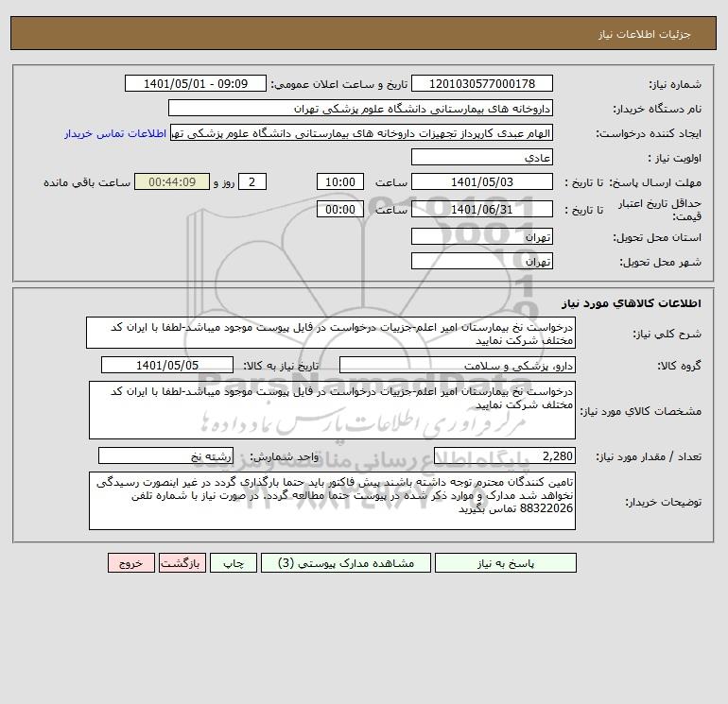The width and height of the screenshot is (728, 704).
Task: Click price validity date 1401/06/31
Action: [482, 209]
